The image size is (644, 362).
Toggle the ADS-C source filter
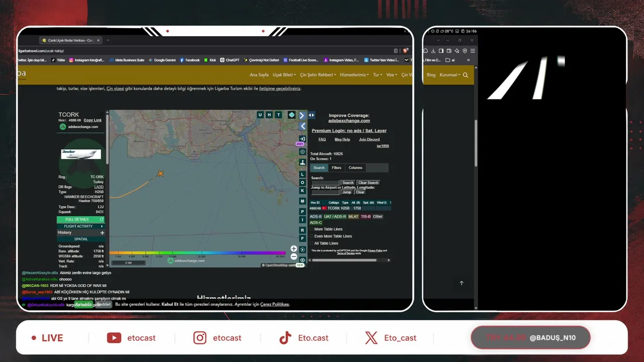tap(316, 223)
